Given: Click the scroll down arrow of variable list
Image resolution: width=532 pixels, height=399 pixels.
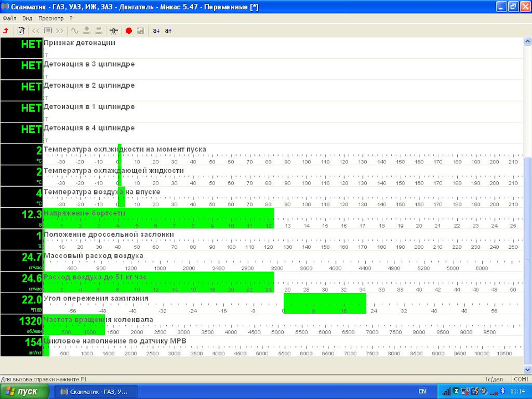Looking at the screenshot, I should (x=528, y=369).
